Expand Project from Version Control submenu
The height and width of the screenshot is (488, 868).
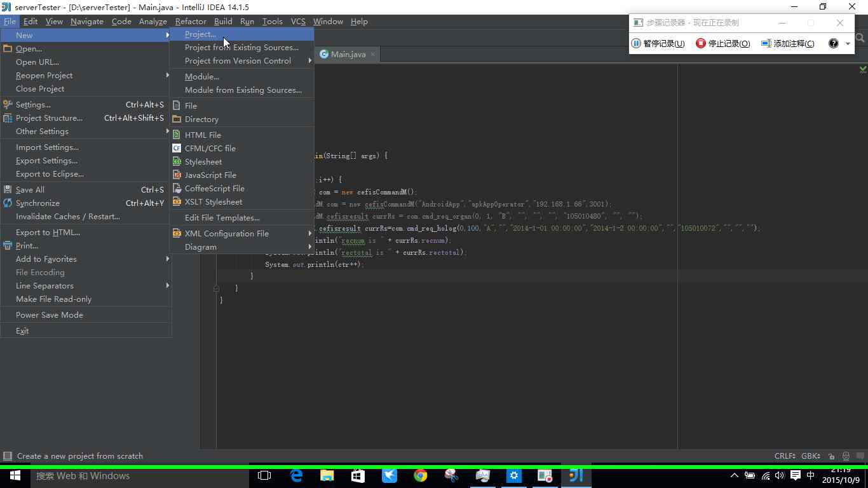point(241,61)
